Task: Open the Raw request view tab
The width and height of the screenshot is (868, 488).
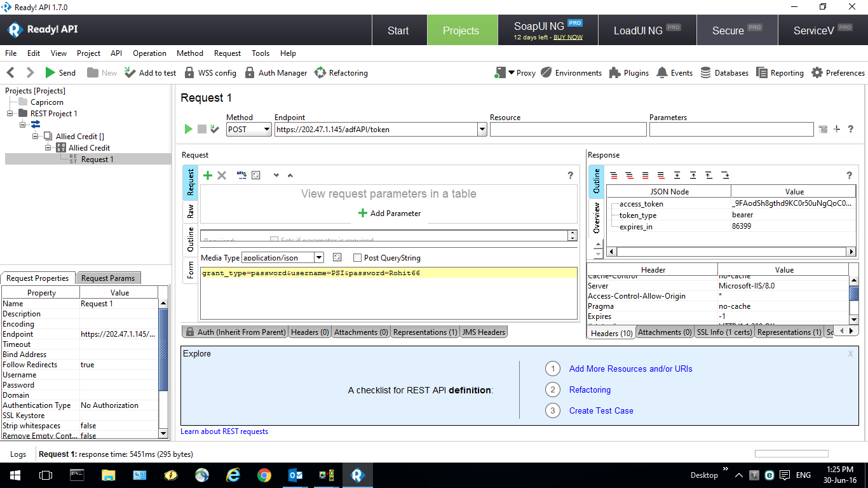Action: click(x=190, y=211)
